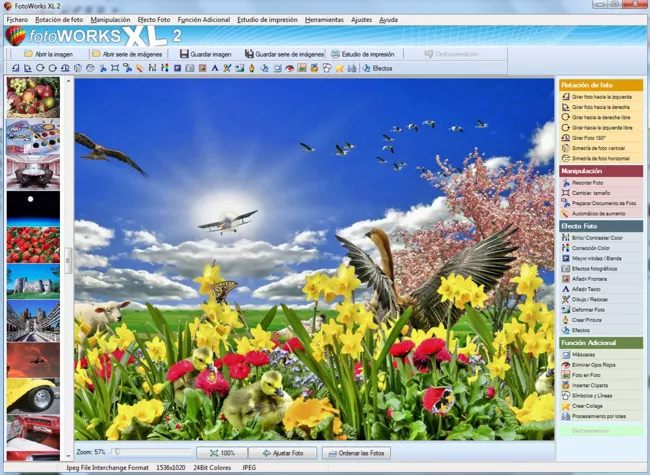The height and width of the screenshot is (475, 650).
Task: Open color correction icon in toolbar
Action: coord(165,68)
